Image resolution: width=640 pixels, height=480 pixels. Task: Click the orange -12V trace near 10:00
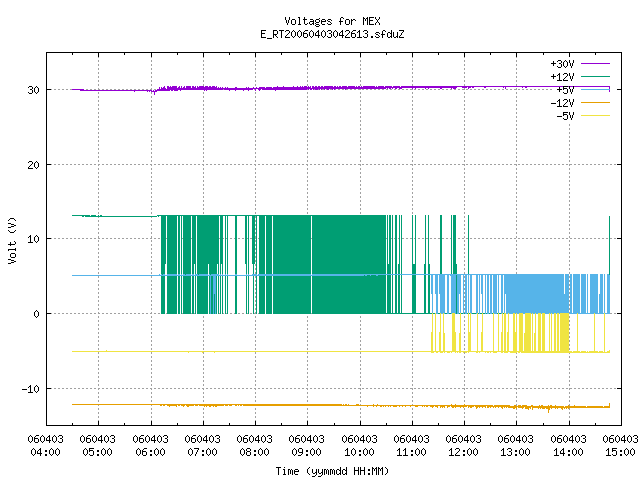click(x=360, y=405)
